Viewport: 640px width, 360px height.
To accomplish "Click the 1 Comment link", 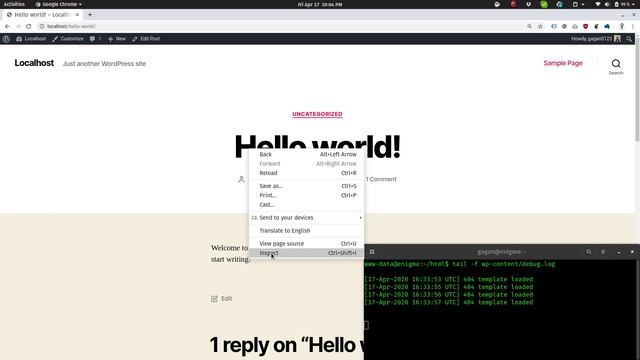I will (381, 179).
